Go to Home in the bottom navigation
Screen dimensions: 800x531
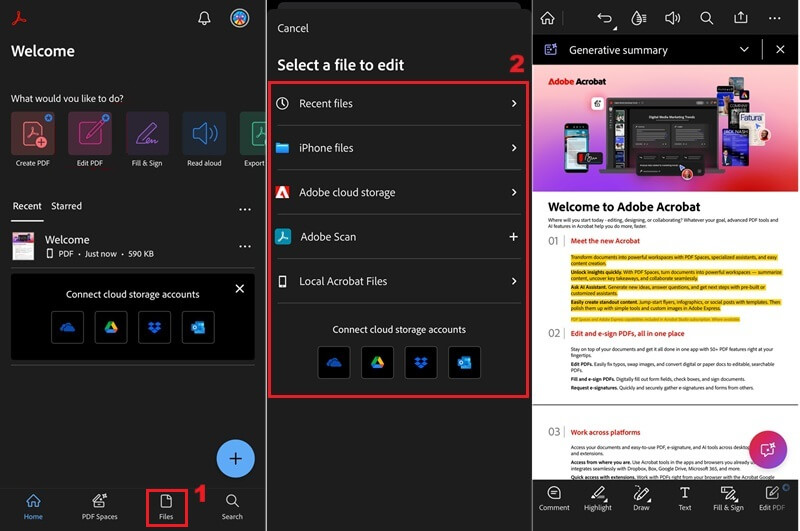[33, 507]
